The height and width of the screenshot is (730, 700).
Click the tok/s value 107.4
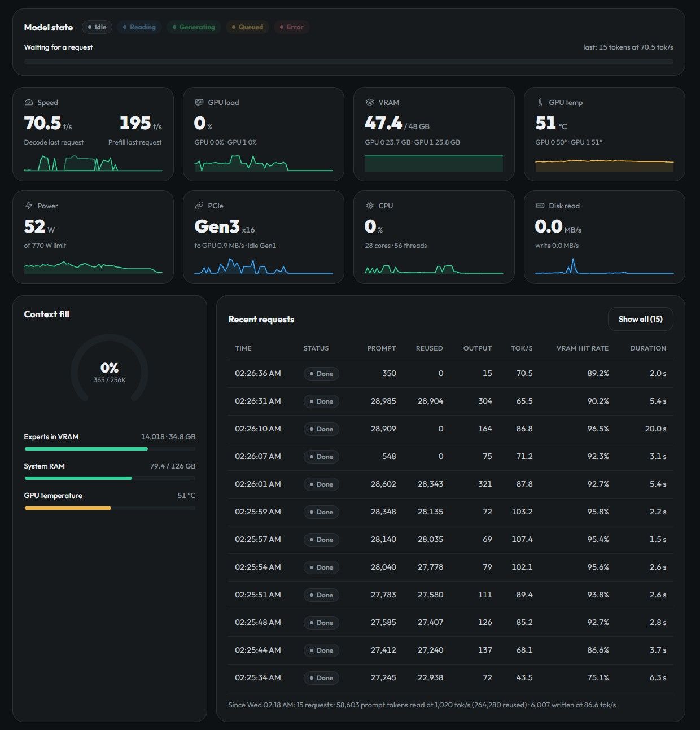point(522,539)
